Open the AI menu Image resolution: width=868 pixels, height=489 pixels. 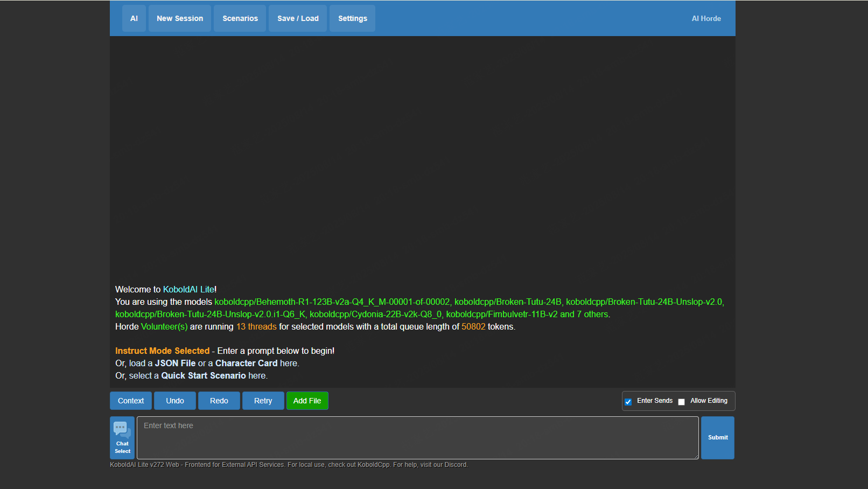tap(134, 18)
